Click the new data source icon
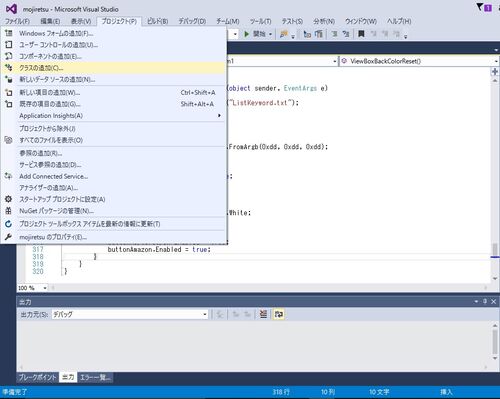The image size is (500, 399). click(x=9, y=79)
